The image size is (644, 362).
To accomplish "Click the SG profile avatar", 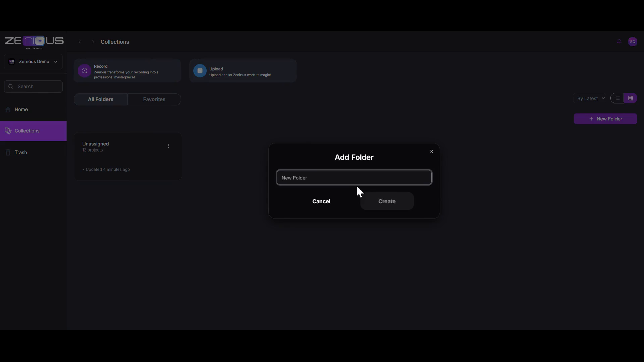I will click(x=633, y=41).
